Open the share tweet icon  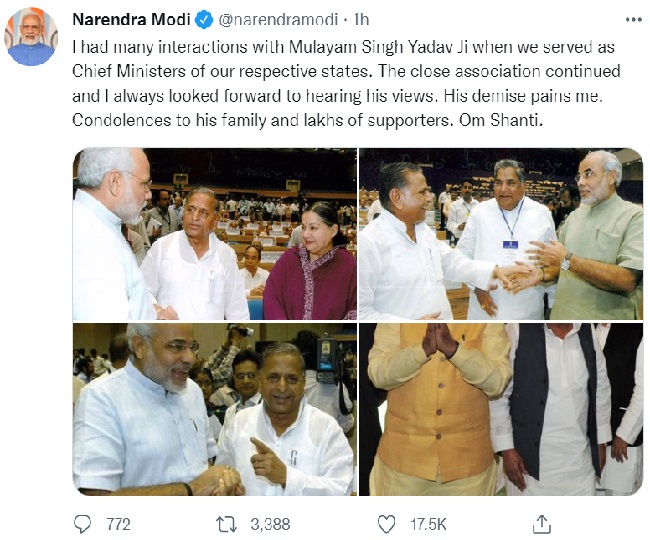tap(542, 523)
